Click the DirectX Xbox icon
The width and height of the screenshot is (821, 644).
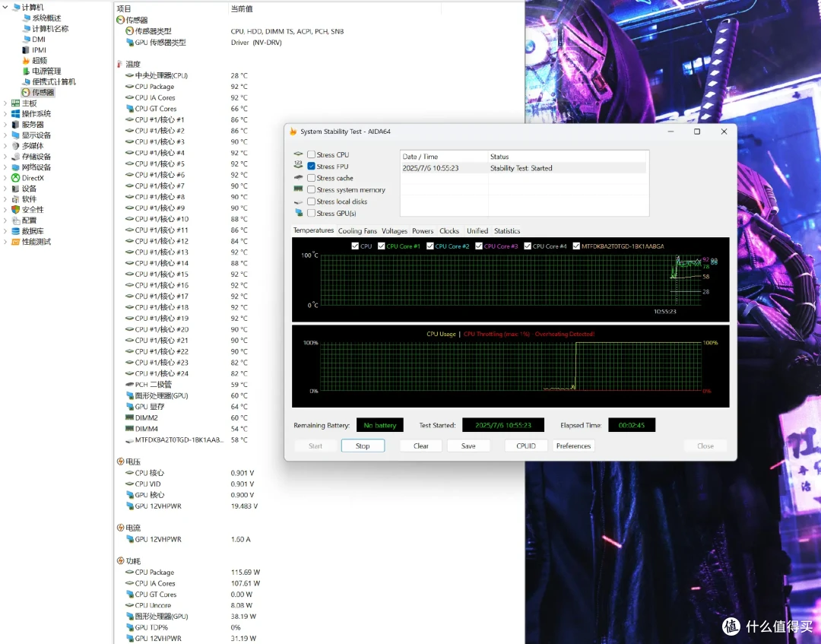point(15,177)
